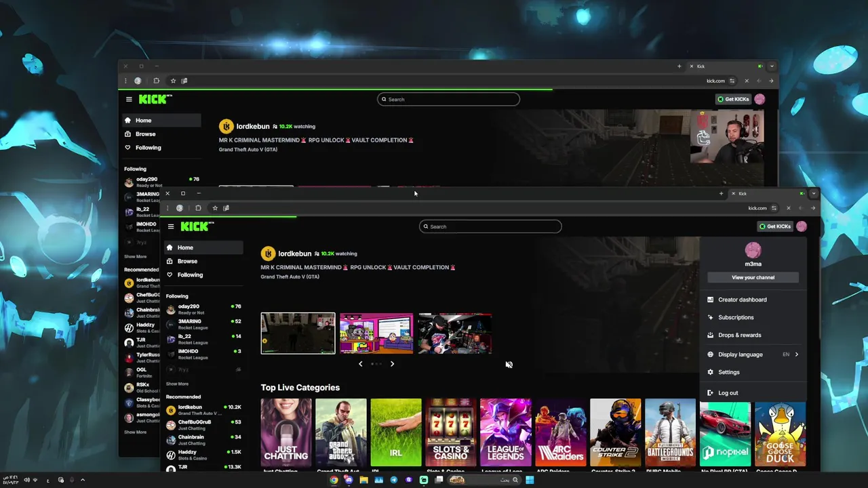Go to next carousel slide
The image size is (868, 488).
(x=392, y=364)
